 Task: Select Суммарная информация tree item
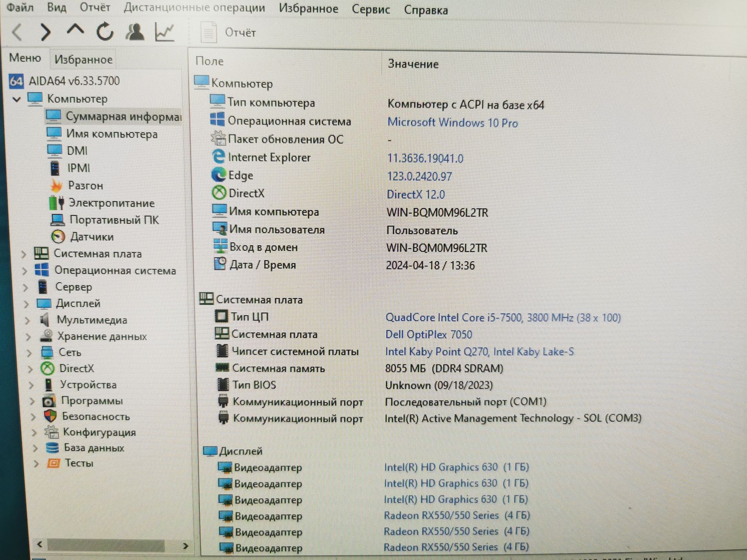(113, 117)
